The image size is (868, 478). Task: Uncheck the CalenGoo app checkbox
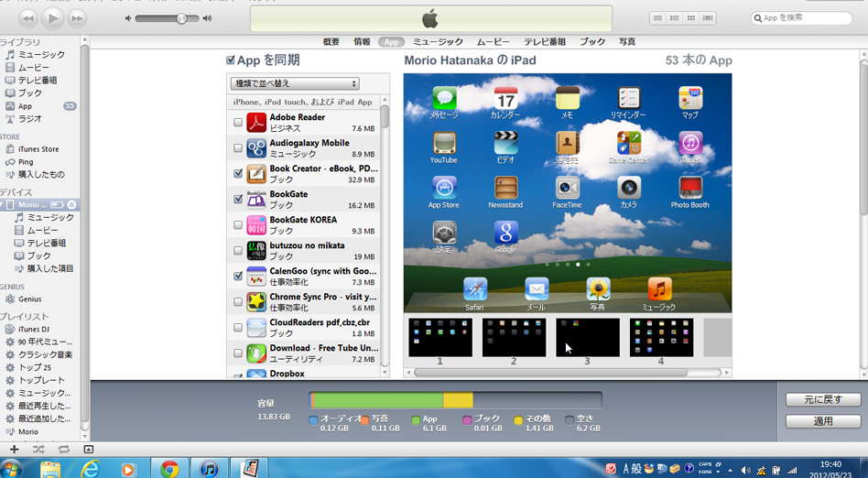238,276
